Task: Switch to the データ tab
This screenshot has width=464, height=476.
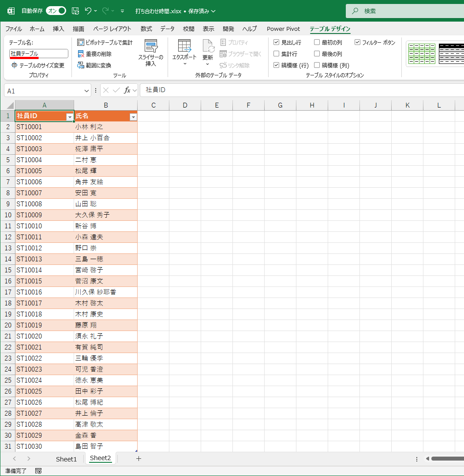Action: click(168, 29)
